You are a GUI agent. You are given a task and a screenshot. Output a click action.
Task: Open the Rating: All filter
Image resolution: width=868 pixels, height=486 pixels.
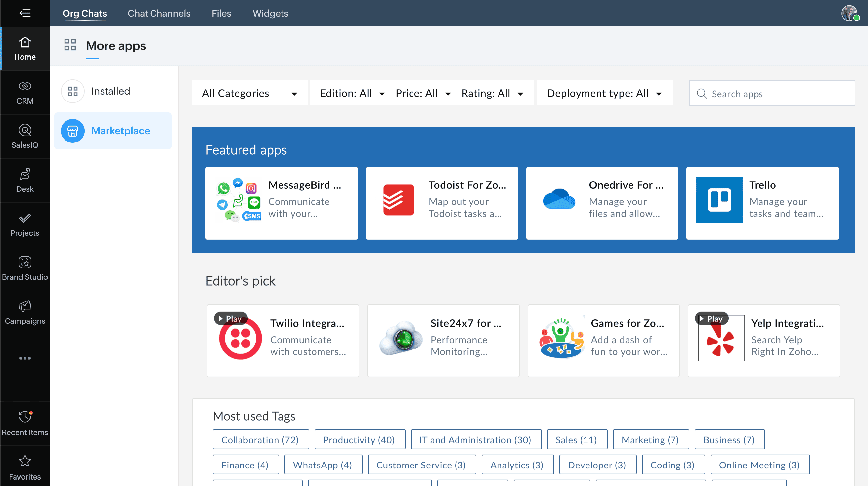point(492,93)
